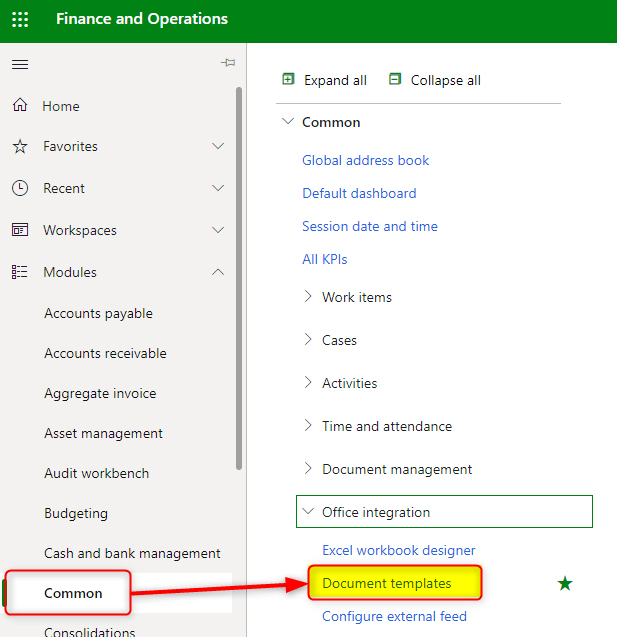The width and height of the screenshot is (617, 637).
Task: Pin the navigation pane open
Action: click(x=228, y=63)
